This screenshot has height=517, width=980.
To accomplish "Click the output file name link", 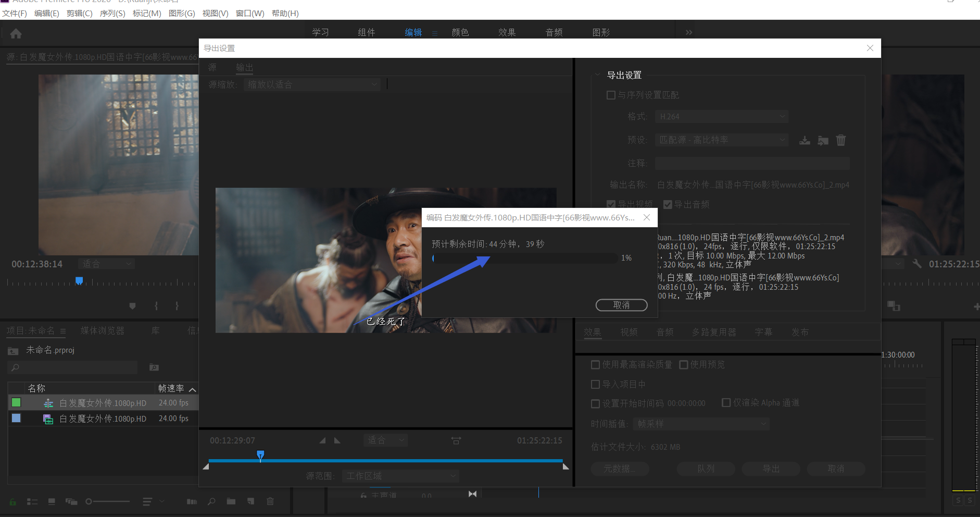I will (x=753, y=185).
